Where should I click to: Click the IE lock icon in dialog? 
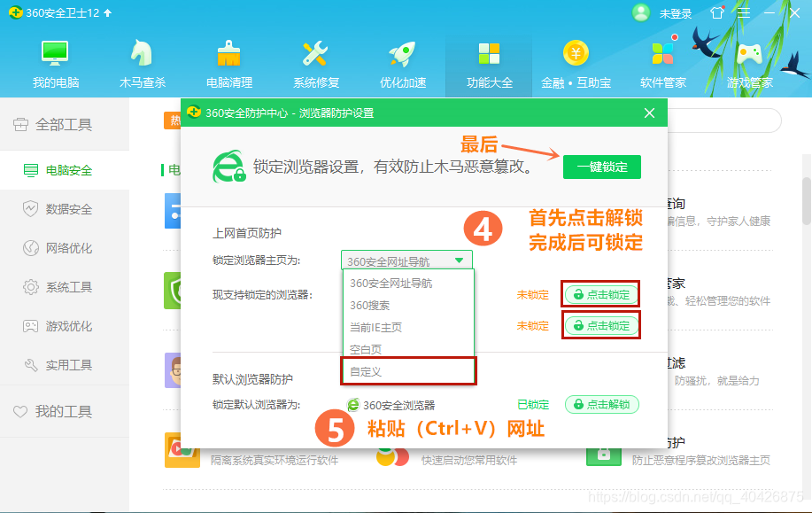(x=228, y=167)
